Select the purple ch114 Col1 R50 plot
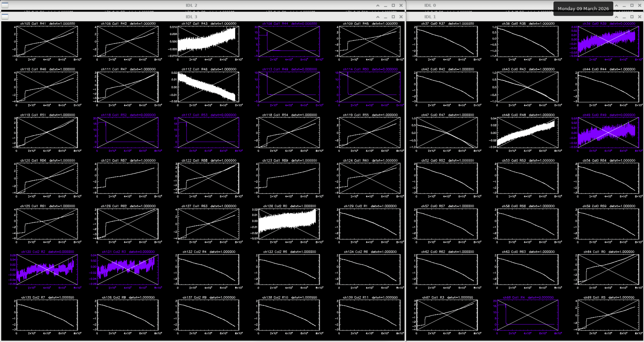This screenshot has height=342, width=644. [370, 87]
